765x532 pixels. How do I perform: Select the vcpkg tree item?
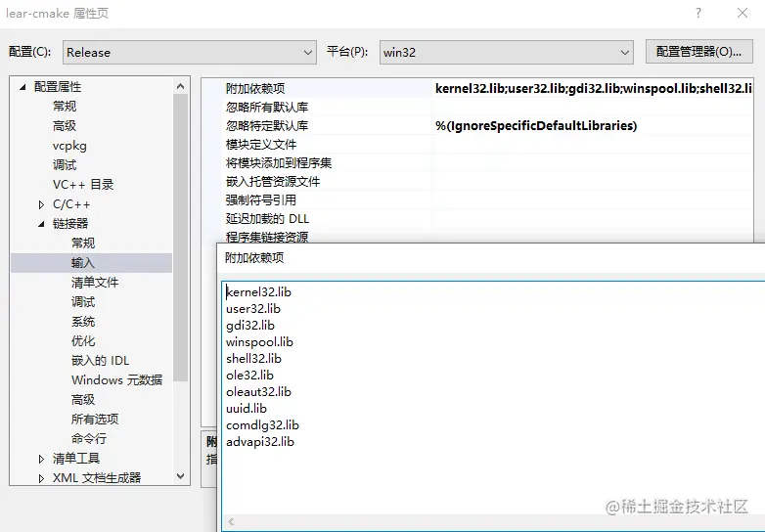[x=69, y=146]
